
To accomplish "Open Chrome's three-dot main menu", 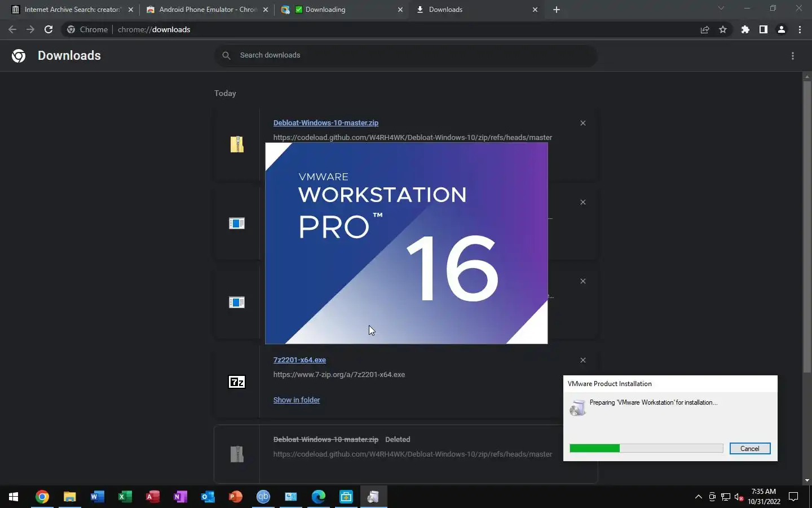I will (800, 29).
